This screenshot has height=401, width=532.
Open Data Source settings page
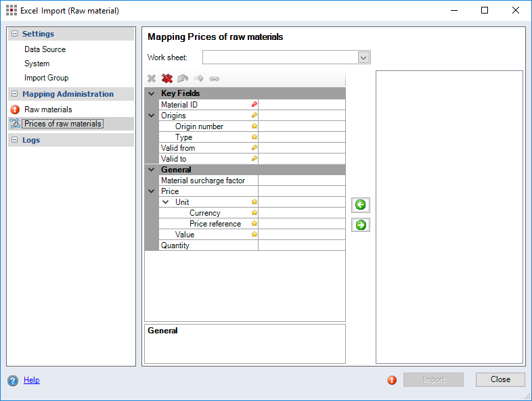pos(45,49)
